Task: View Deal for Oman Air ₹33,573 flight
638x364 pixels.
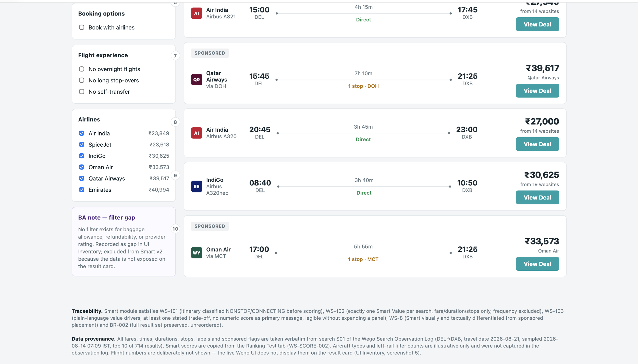Action: tap(537, 264)
